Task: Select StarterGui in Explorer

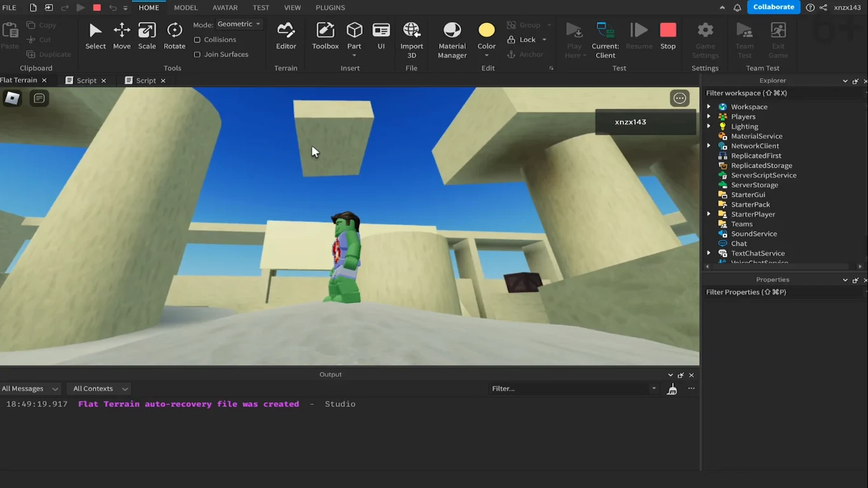Action: (748, 194)
